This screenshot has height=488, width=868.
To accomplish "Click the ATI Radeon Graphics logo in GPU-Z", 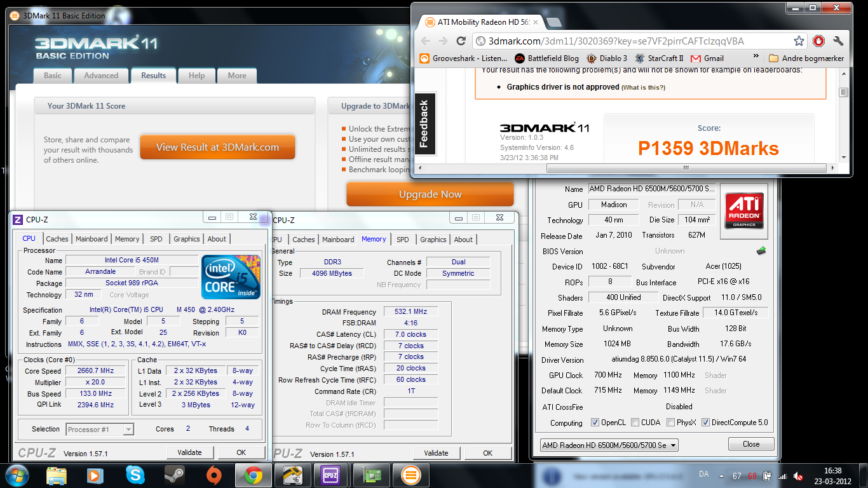I will pos(744,212).
